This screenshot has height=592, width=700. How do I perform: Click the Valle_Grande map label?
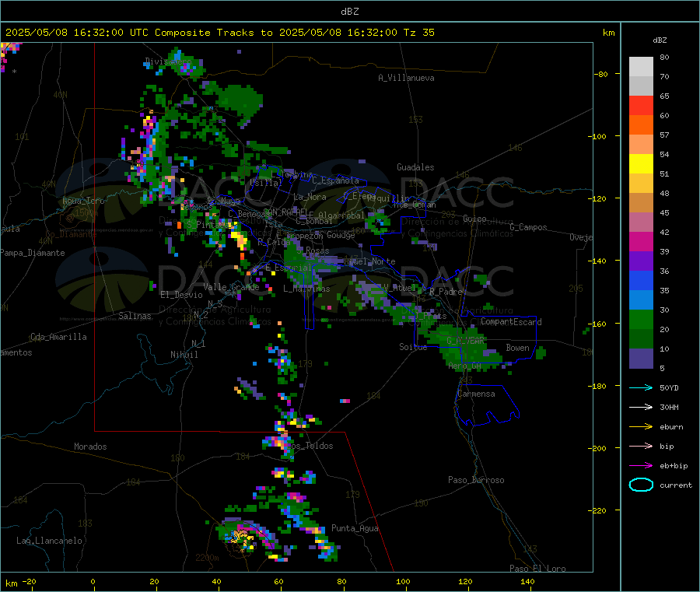231,287
